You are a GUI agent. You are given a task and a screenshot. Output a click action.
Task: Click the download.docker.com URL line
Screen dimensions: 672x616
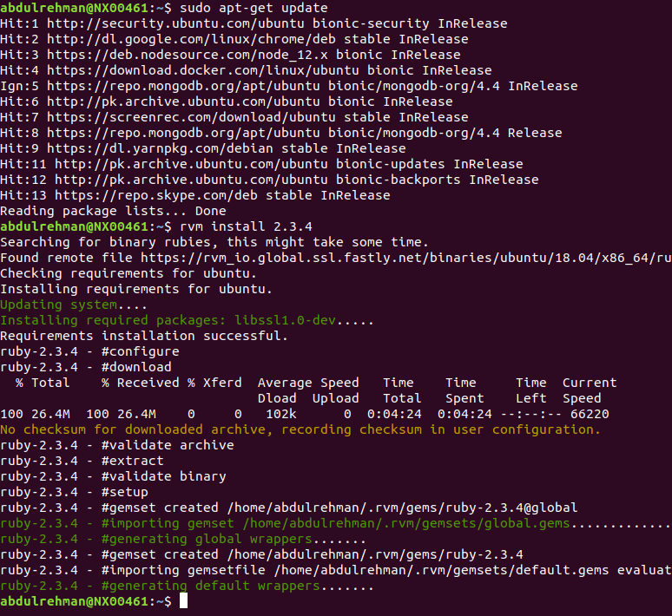[246, 70]
